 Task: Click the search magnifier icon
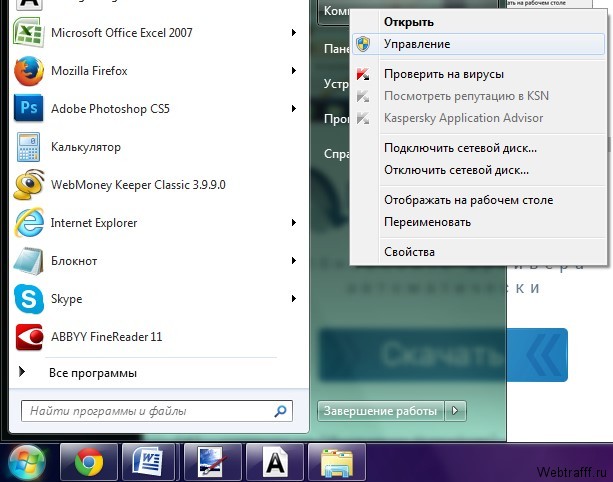click(281, 411)
